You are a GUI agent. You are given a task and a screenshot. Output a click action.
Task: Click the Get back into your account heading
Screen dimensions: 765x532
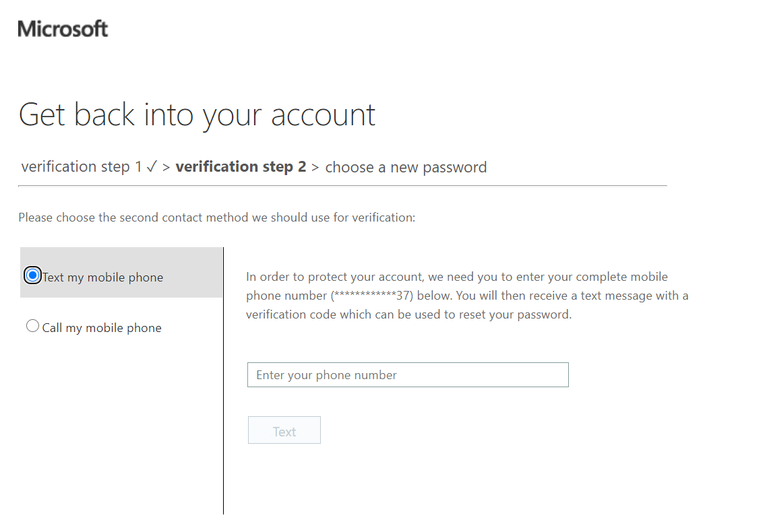coord(197,114)
